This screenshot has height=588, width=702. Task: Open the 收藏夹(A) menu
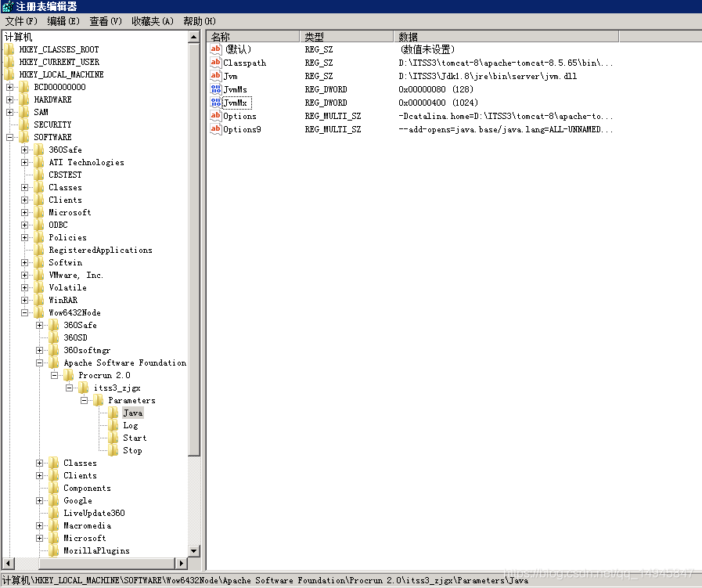[x=153, y=21]
